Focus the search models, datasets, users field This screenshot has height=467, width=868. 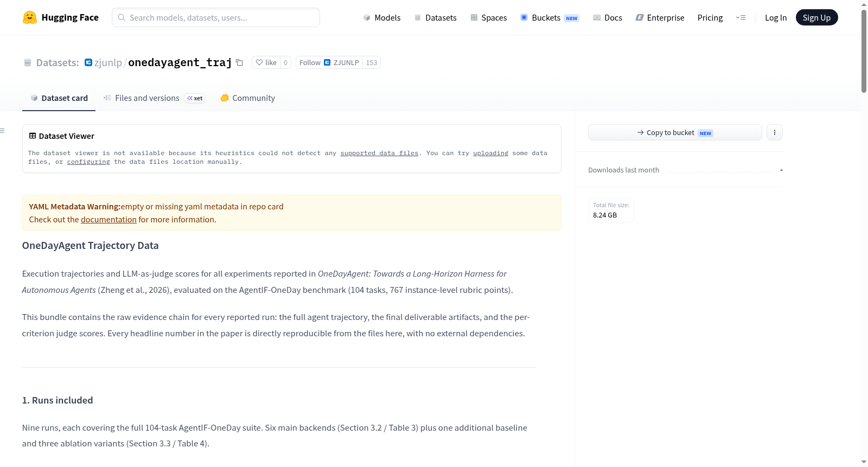(x=216, y=17)
